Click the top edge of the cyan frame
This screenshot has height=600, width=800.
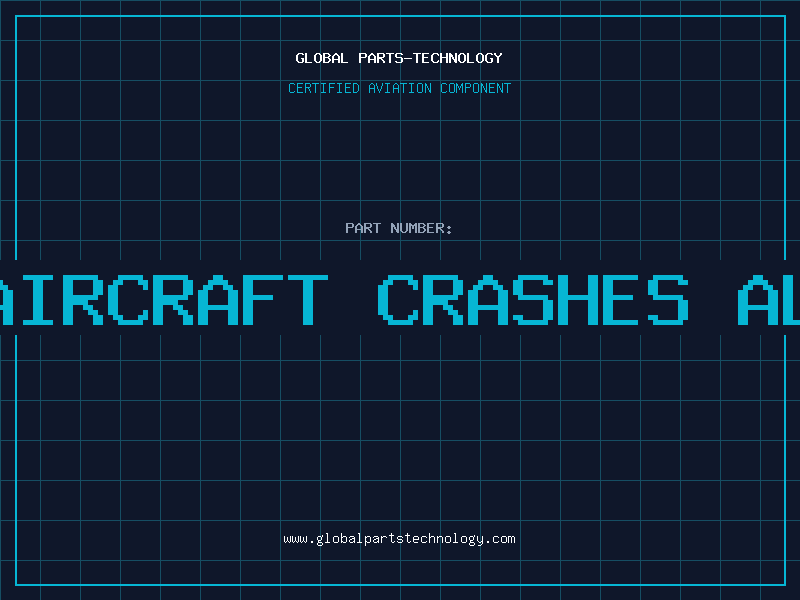click(x=401, y=16)
